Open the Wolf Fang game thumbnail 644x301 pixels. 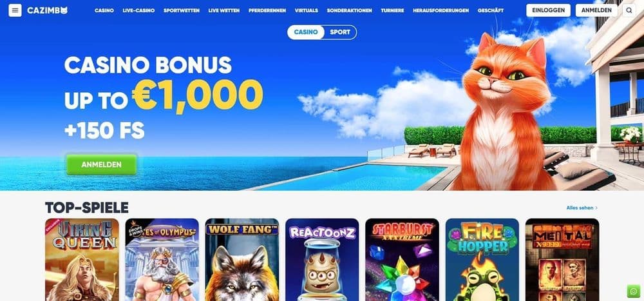click(242, 260)
